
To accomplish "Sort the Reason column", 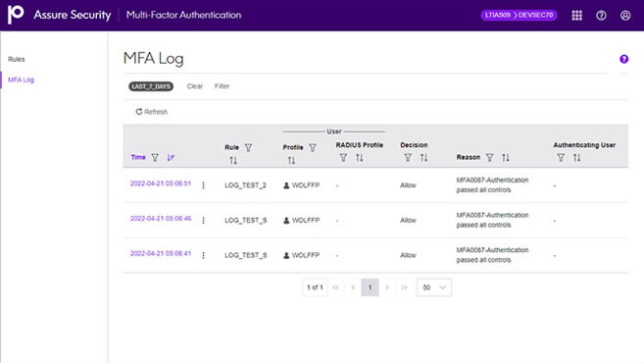I will coord(506,157).
